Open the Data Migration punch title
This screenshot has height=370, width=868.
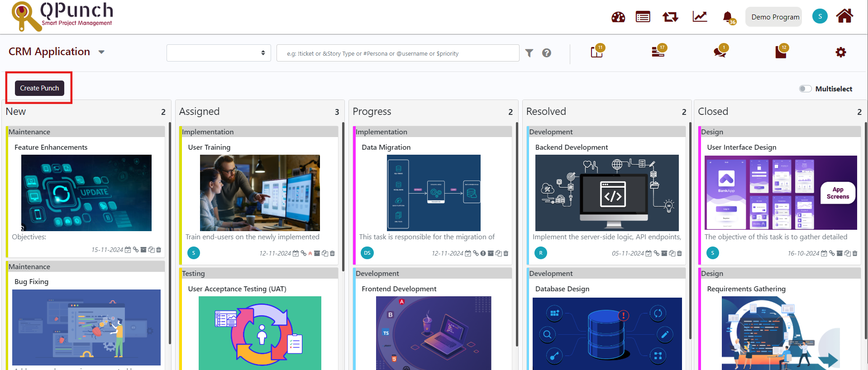click(x=386, y=147)
